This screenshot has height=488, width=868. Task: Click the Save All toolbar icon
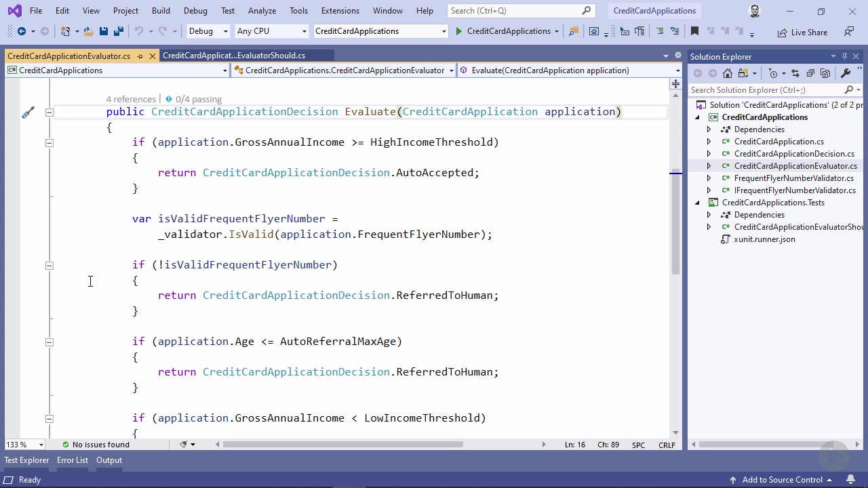coord(118,31)
